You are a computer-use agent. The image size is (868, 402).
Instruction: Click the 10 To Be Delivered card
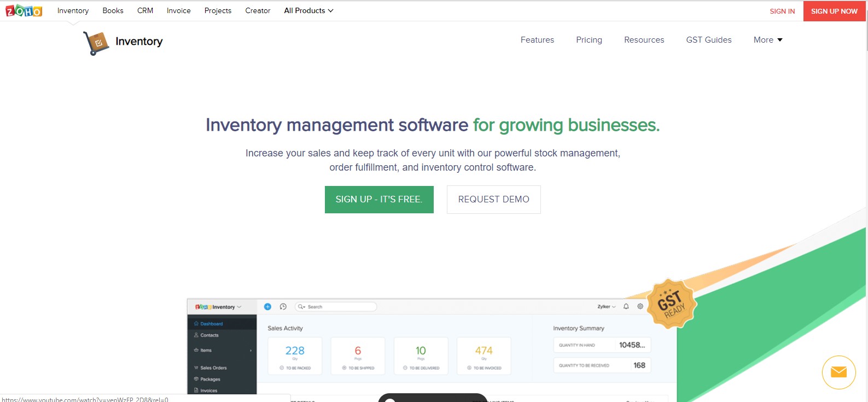click(x=421, y=356)
